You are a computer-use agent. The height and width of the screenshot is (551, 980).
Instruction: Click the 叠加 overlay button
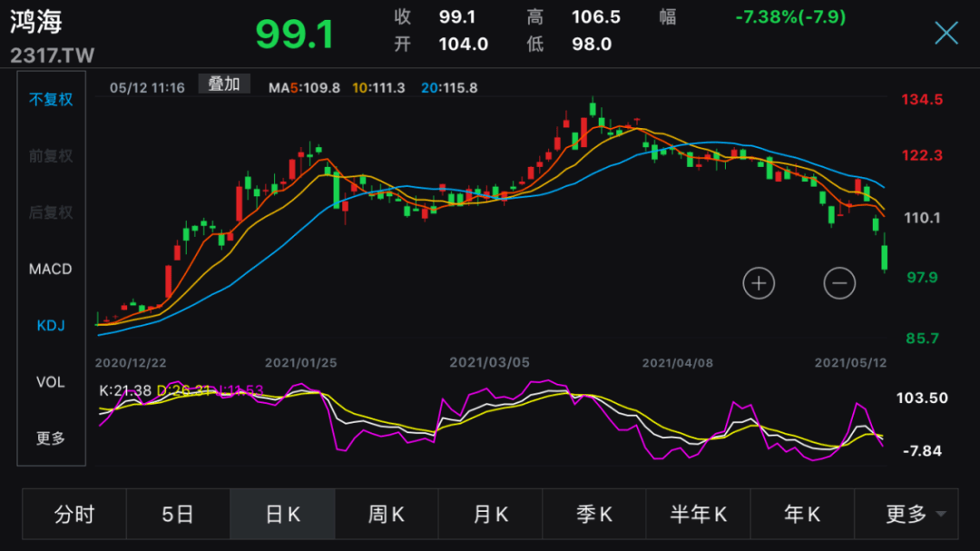click(224, 84)
